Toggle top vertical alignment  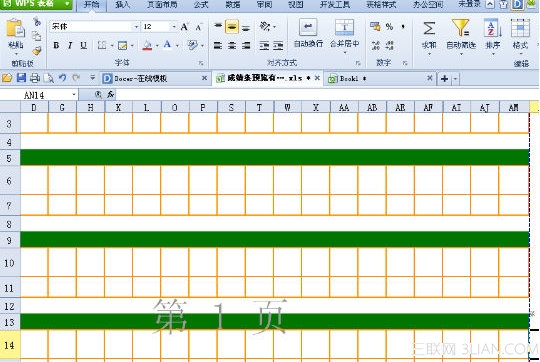click(218, 27)
